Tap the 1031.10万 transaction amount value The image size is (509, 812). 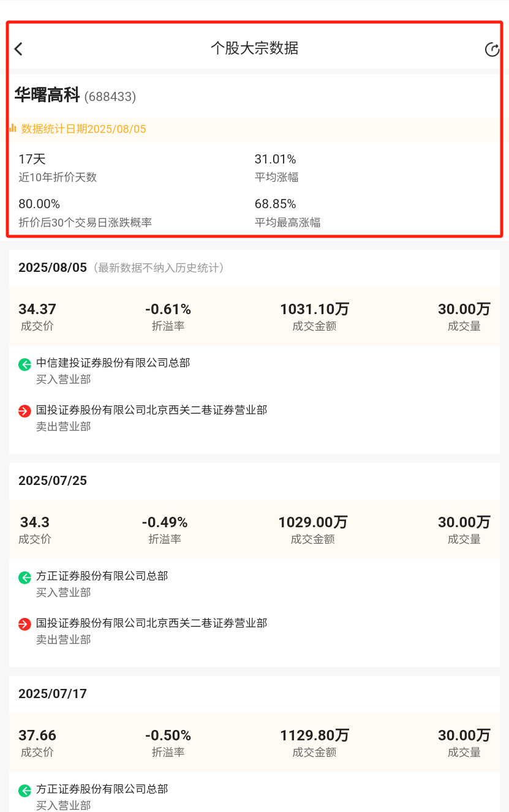[x=314, y=309]
